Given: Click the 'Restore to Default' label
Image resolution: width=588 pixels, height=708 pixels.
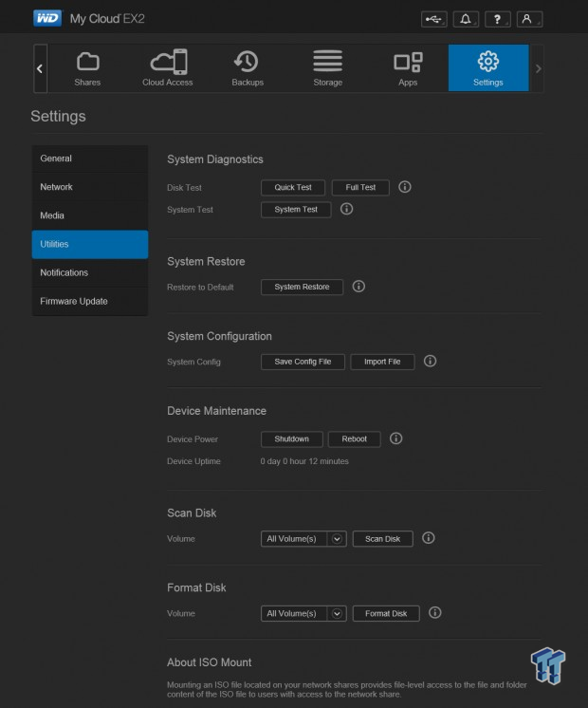Looking at the screenshot, I should pyautogui.click(x=200, y=288).
